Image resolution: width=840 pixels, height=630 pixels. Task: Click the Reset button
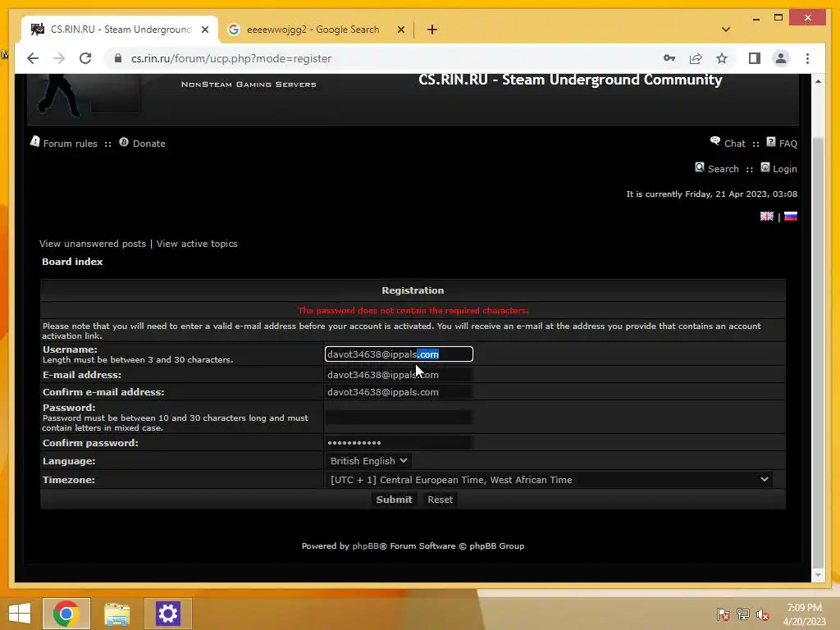(x=440, y=500)
